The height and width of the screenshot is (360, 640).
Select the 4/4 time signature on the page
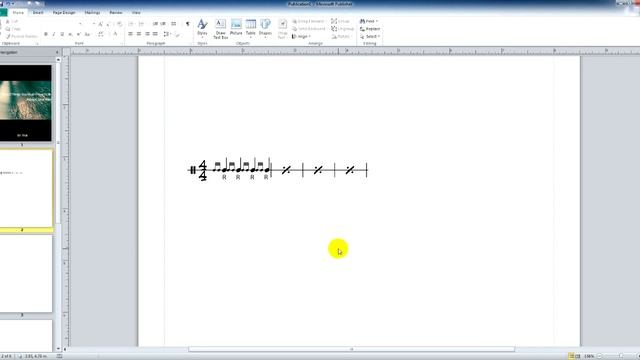point(203,170)
